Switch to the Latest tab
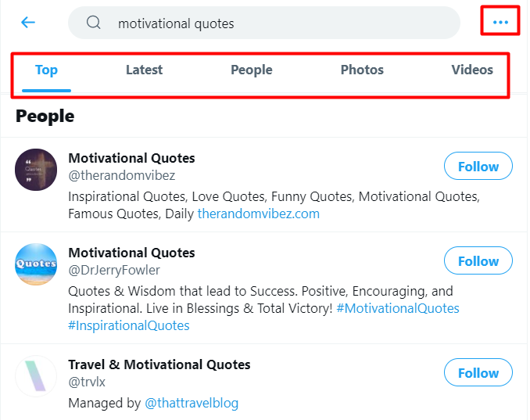Screen dimensions: 530x420 tap(144, 70)
